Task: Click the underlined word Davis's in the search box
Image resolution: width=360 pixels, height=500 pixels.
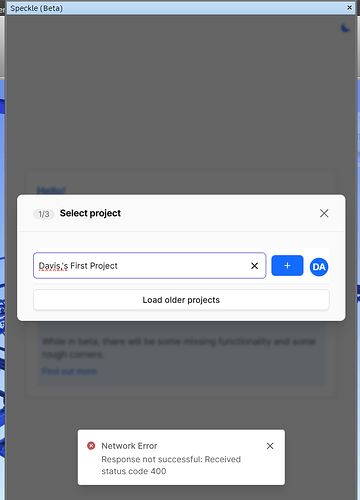Action: [53, 266]
